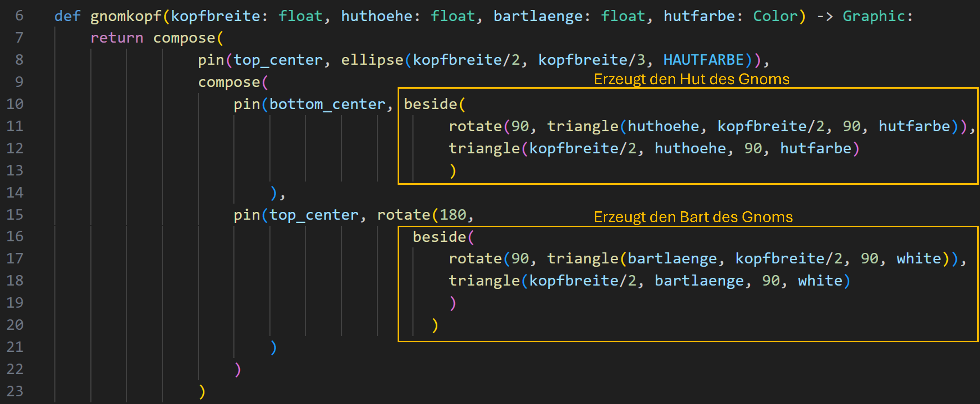This screenshot has width=980, height=404.
Task: Click the annotation 'Erzeugt den Hut des Gnoms'
Action: (x=691, y=79)
